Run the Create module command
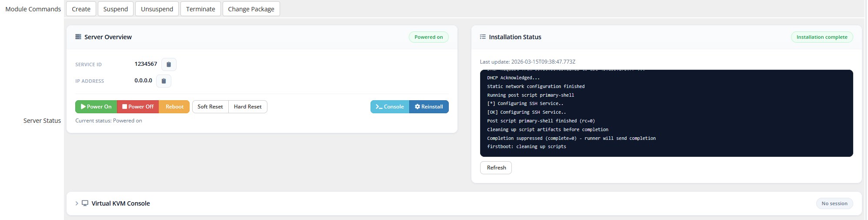Screen dimensions: 868x220 [81, 9]
